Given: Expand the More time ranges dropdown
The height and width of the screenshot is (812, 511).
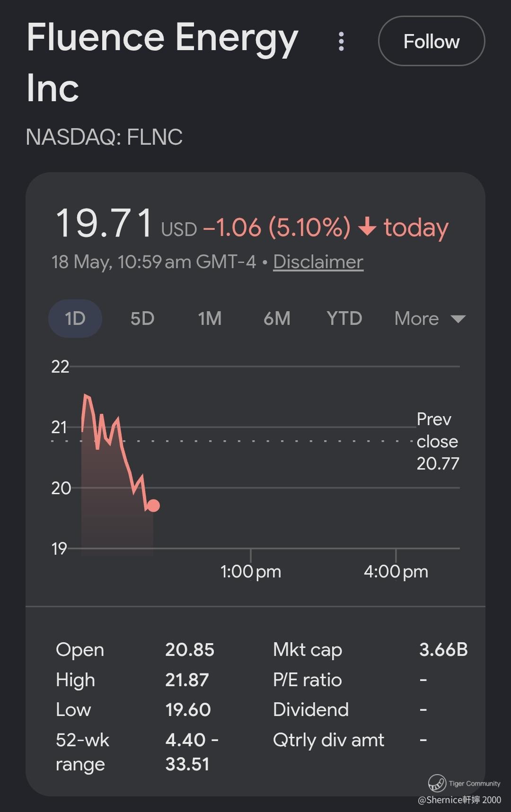Looking at the screenshot, I should [430, 318].
